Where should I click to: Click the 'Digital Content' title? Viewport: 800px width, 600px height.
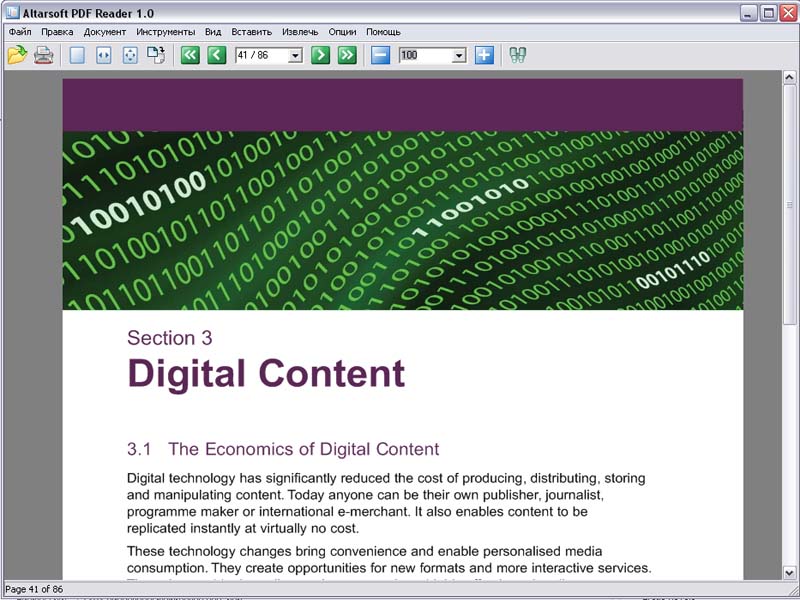266,373
